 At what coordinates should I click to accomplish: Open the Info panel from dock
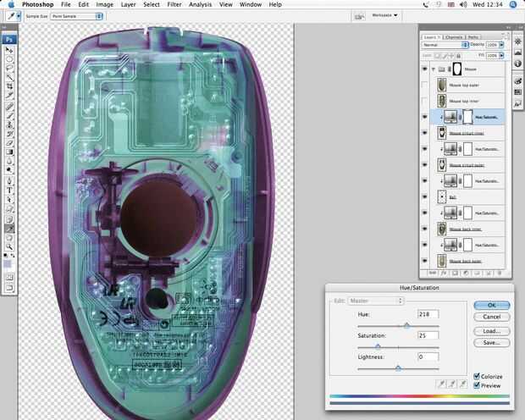click(x=518, y=64)
